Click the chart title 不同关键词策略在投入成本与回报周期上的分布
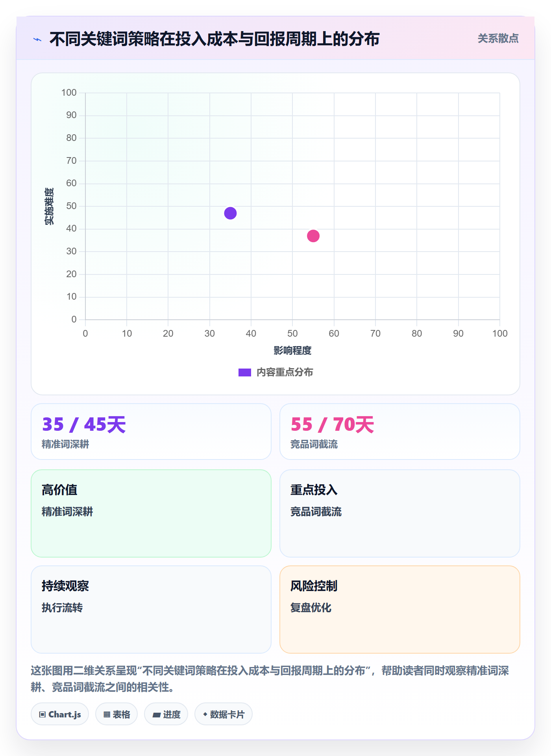This screenshot has width=551, height=756. click(214, 39)
